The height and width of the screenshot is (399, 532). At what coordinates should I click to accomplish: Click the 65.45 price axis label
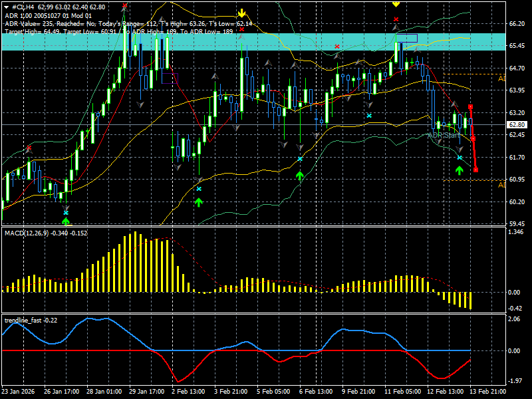pos(517,46)
